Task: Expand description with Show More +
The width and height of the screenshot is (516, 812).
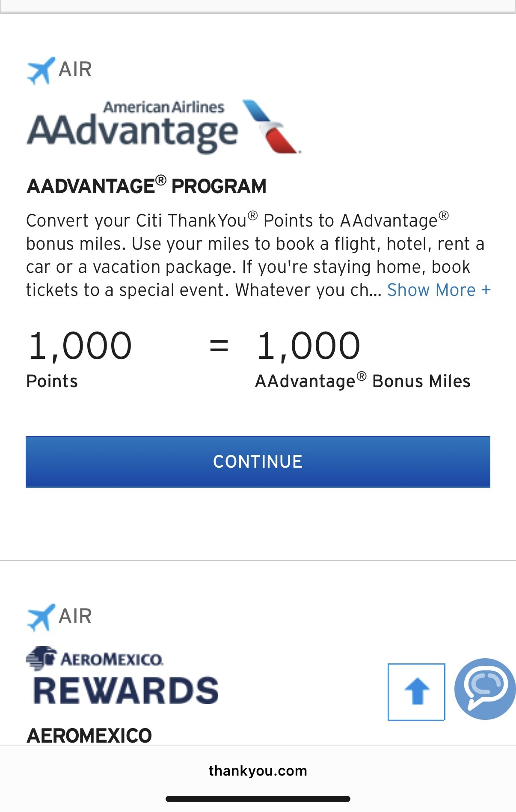Action: click(439, 290)
